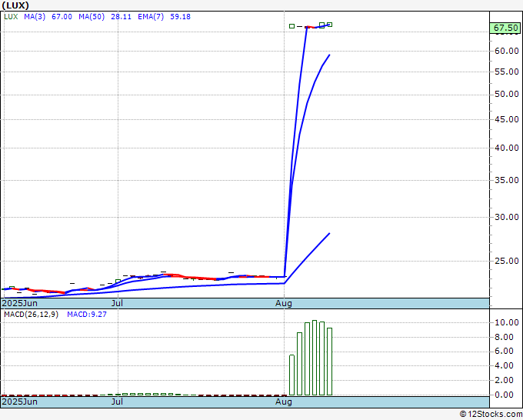
Task: Click the first MACD histogram bar in August
Action: click(291, 375)
